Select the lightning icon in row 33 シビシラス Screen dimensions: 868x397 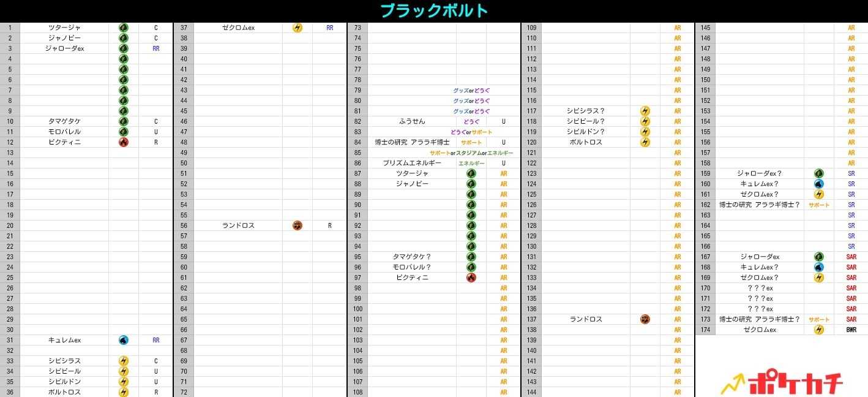124,361
